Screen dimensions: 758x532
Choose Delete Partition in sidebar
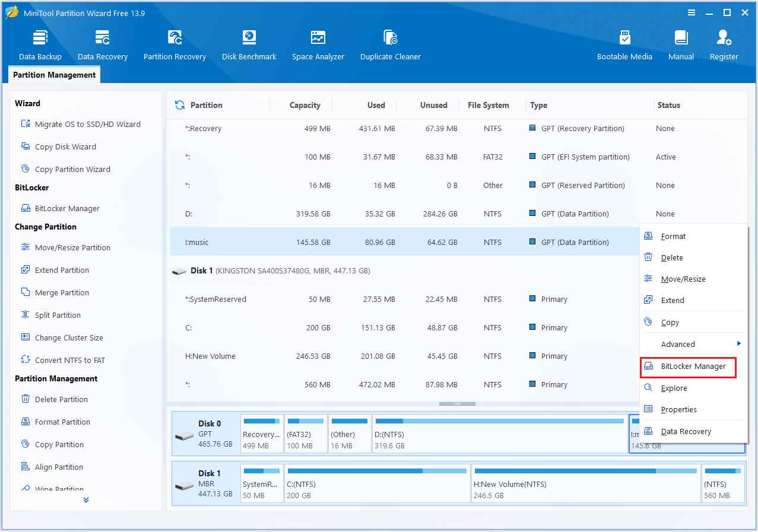[x=55, y=399]
